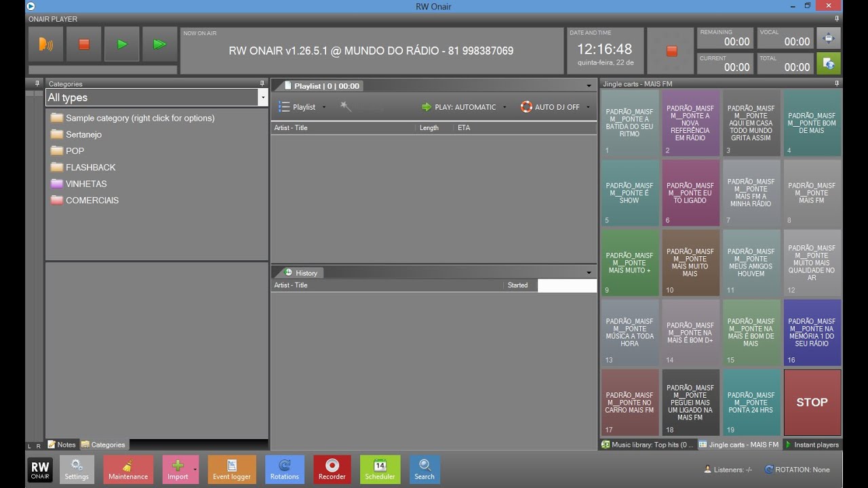Play jingle cart 9 MAIS MUITO +
868x488 pixels.
pyautogui.click(x=630, y=263)
